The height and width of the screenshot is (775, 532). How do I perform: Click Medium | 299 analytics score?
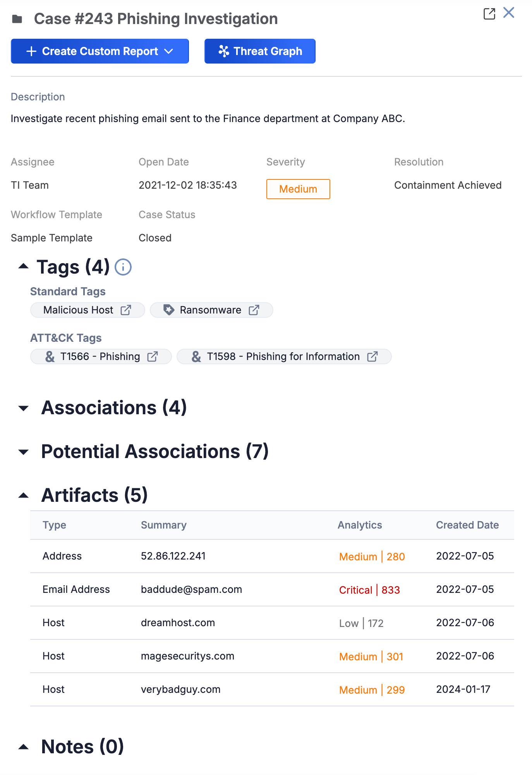[372, 690]
